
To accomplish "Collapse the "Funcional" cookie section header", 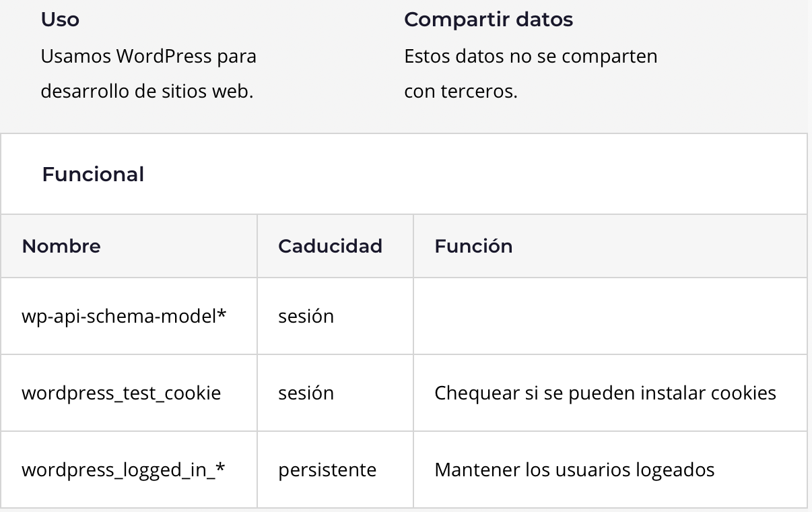I will click(93, 174).
